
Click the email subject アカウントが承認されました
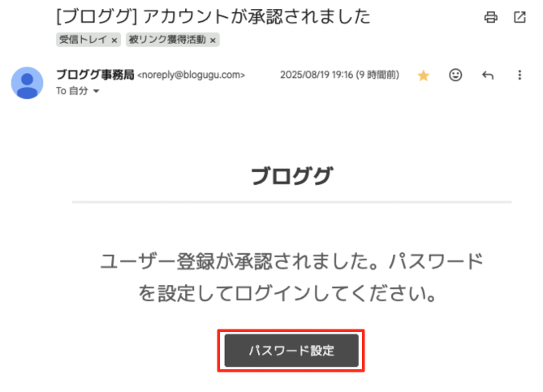[x=256, y=16]
